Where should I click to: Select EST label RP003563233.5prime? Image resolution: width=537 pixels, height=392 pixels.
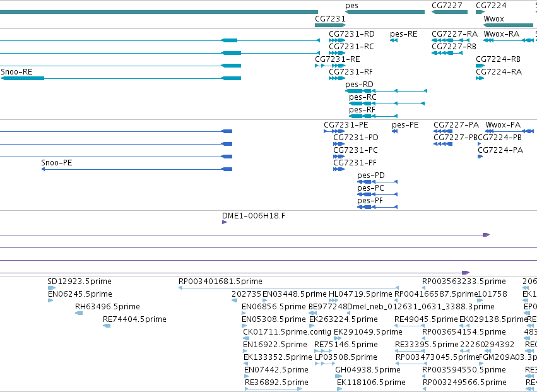[464, 282]
